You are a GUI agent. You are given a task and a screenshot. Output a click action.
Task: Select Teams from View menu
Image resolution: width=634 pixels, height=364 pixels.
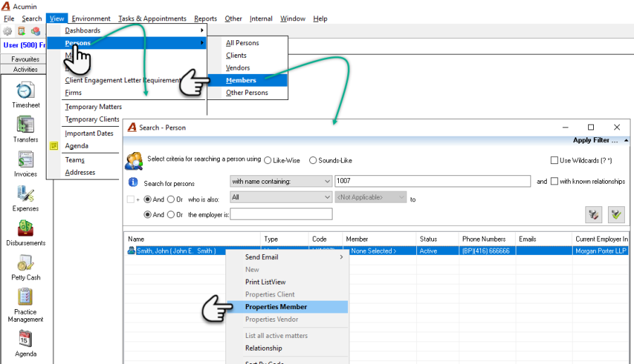coord(75,160)
